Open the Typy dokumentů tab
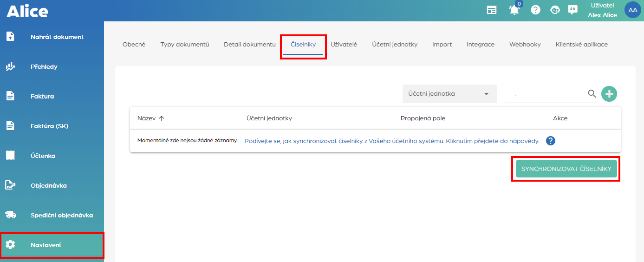Viewport: 644px width, 262px height. click(185, 45)
